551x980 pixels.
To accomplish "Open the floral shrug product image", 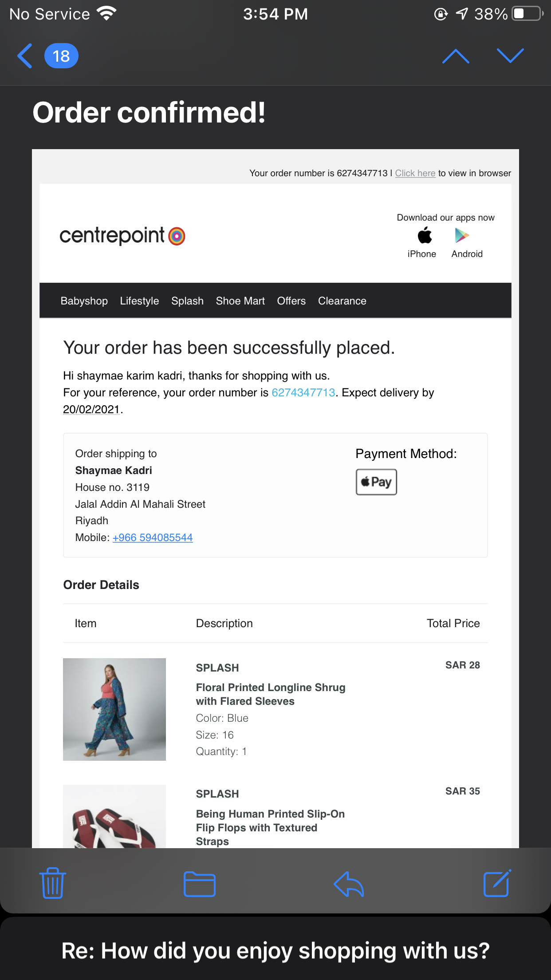I will click(114, 709).
